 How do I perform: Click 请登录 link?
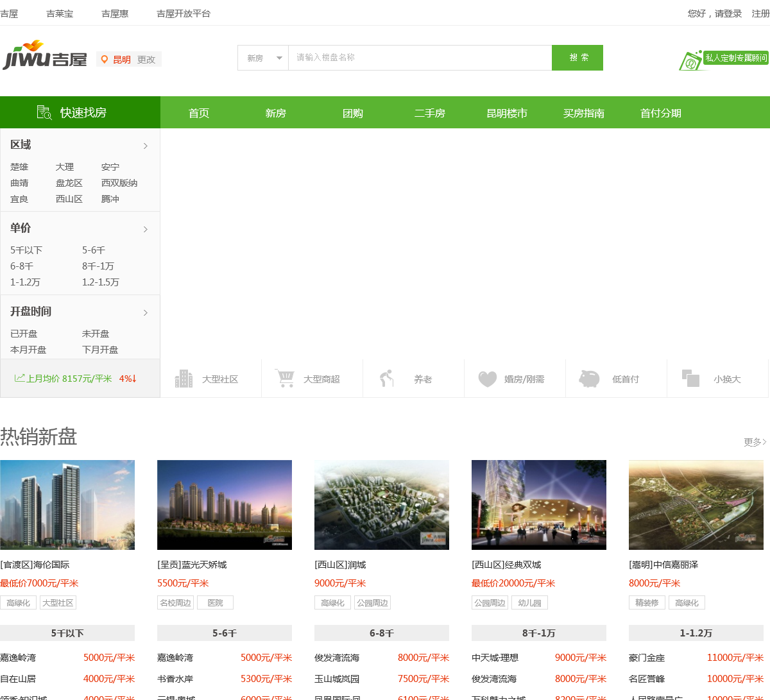coord(728,13)
